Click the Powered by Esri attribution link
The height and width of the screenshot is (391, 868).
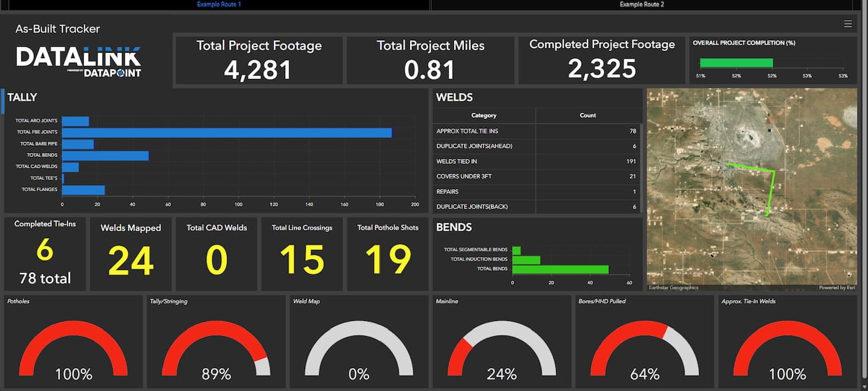click(837, 288)
